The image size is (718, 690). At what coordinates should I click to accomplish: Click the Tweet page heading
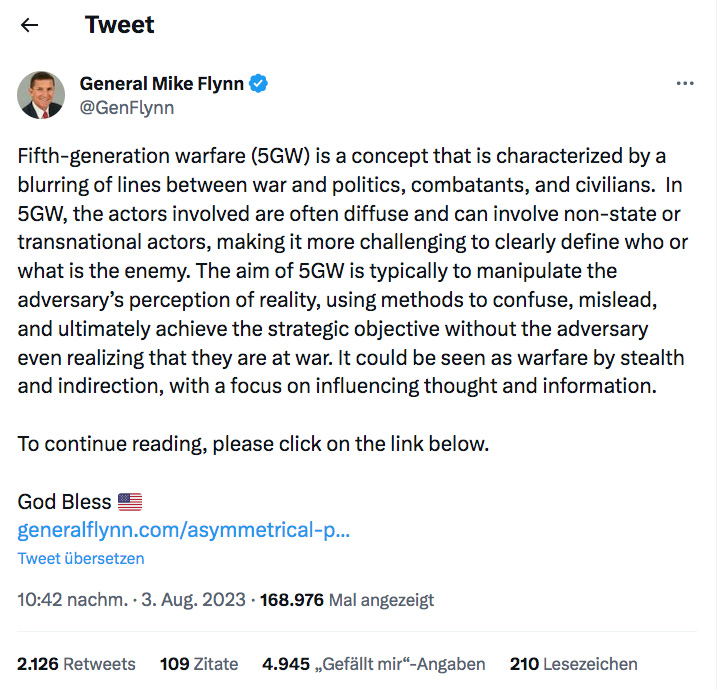click(120, 25)
